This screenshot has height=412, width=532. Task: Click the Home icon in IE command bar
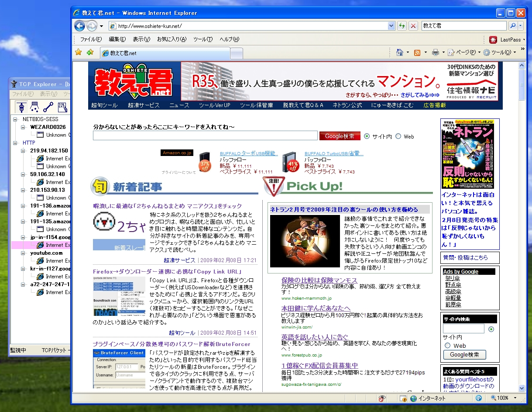point(399,52)
